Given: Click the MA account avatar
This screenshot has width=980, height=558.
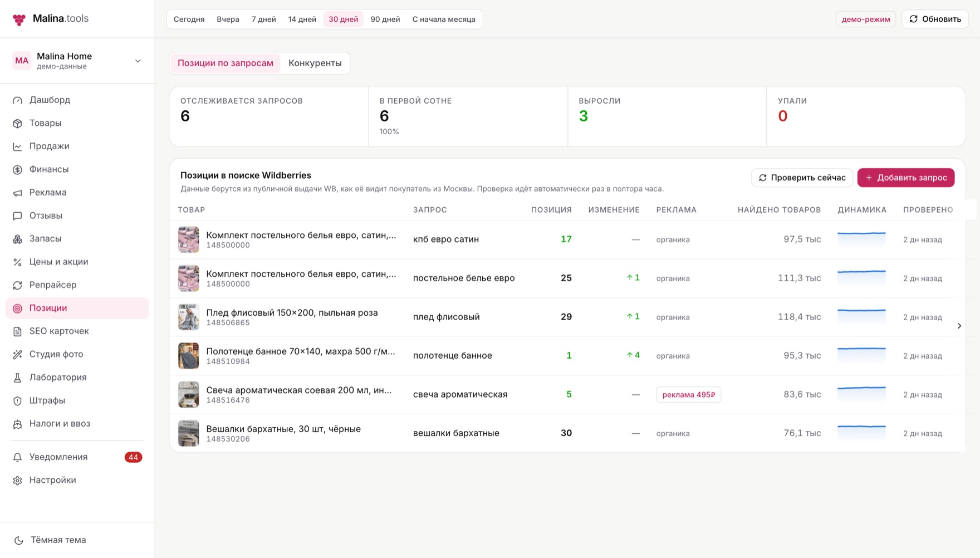Looking at the screenshot, I should point(22,61).
